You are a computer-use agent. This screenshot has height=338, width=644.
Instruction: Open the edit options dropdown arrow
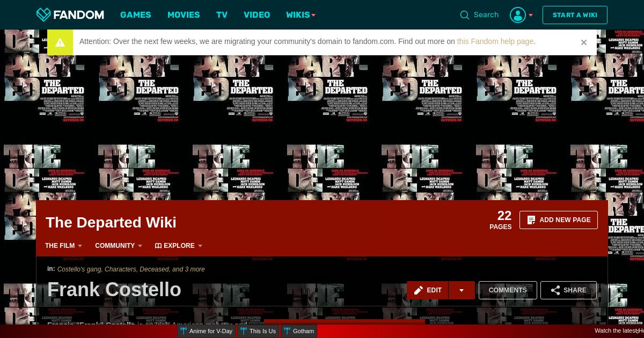point(462,290)
